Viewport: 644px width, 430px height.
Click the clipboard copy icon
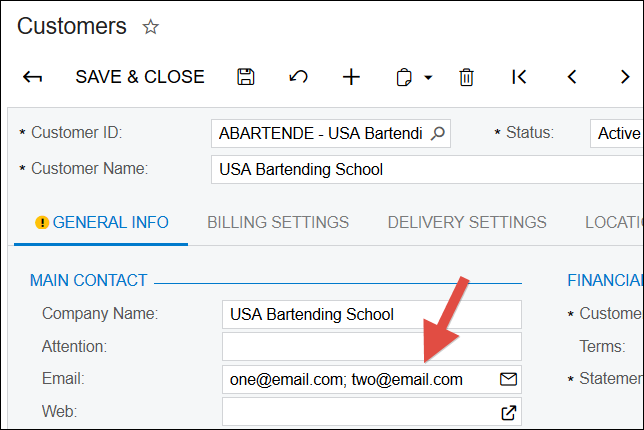tap(404, 77)
